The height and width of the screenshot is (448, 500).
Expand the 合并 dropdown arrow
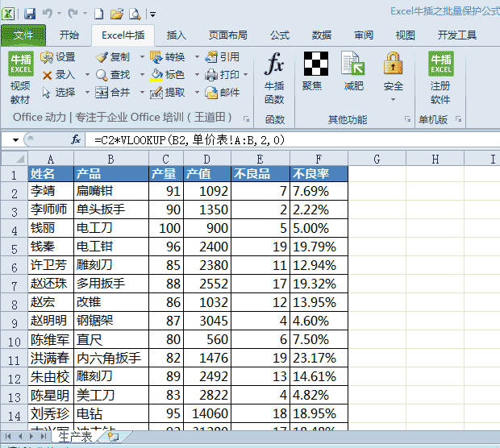click(142, 93)
